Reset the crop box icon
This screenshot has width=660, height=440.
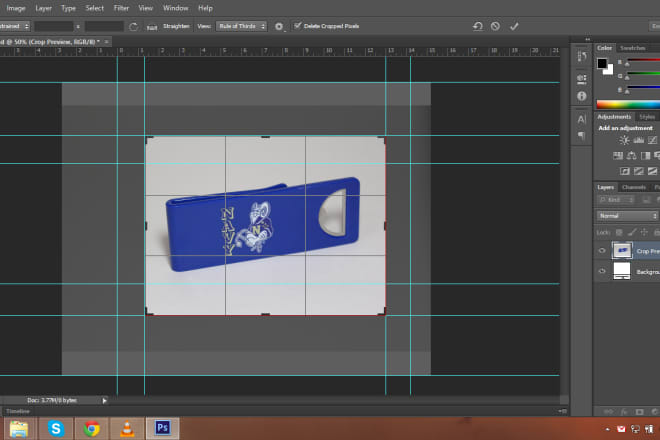click(x=478, y=26)
